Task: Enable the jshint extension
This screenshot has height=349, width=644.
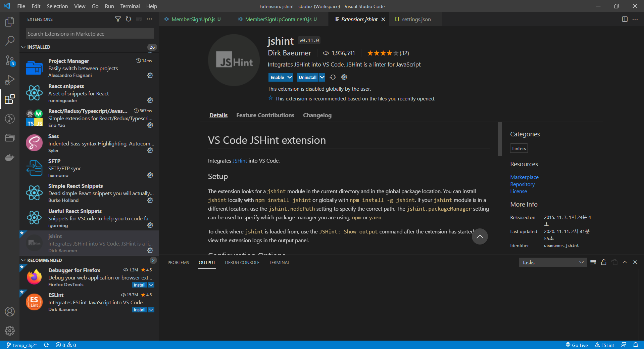Action: tap(277, 77)
